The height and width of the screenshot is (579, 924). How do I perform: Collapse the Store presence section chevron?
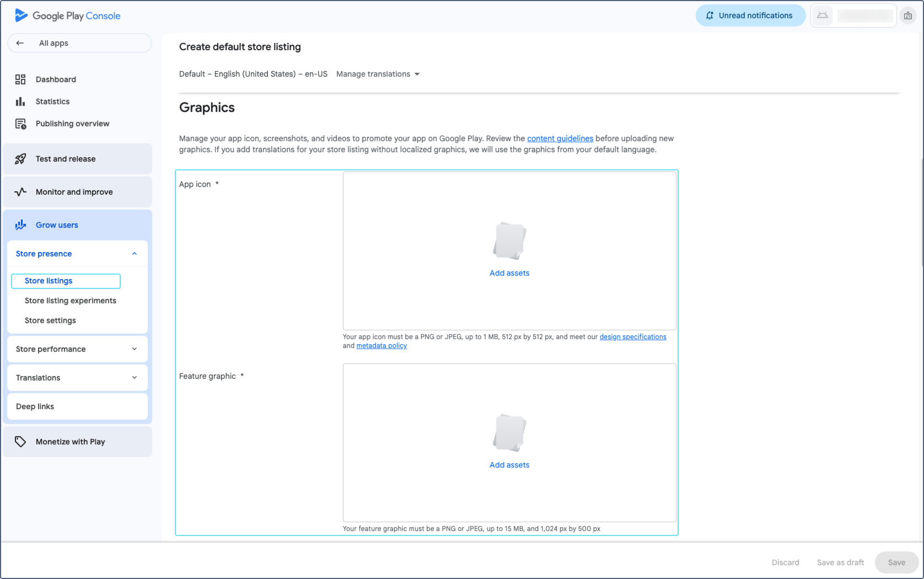(x=135, y=254)
